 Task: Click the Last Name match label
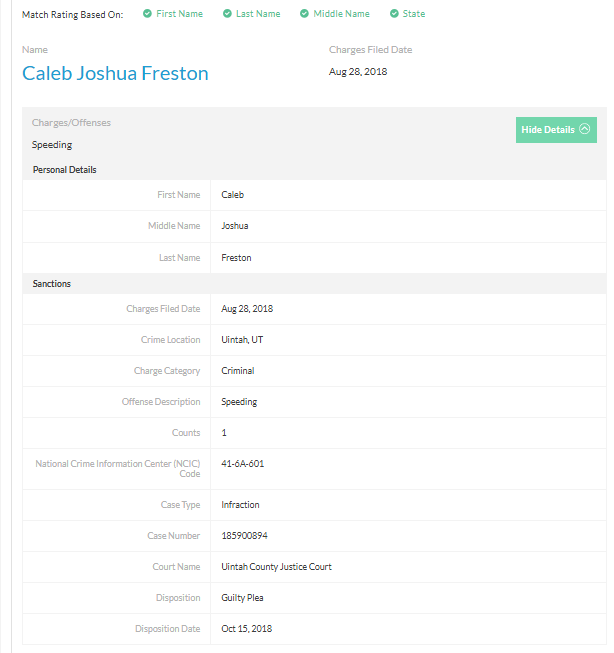pyautogui.click(x=258, y=14)
